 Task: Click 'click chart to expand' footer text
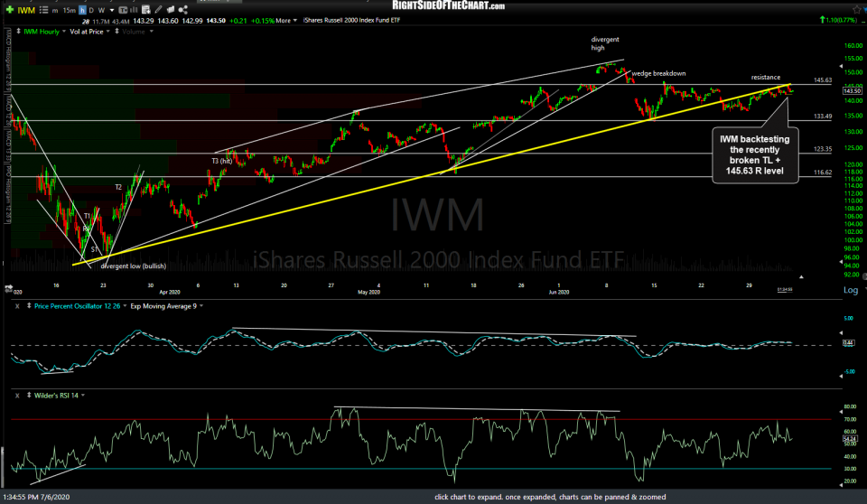550,497
